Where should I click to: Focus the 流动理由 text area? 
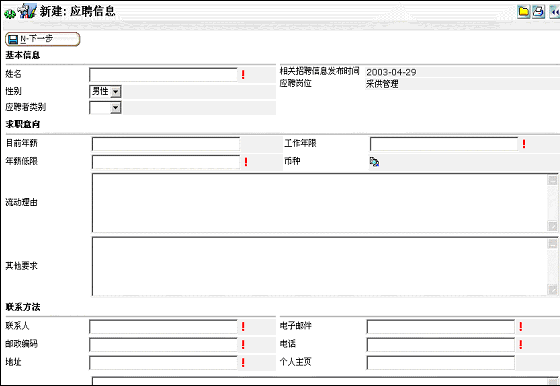click(320, 203)
